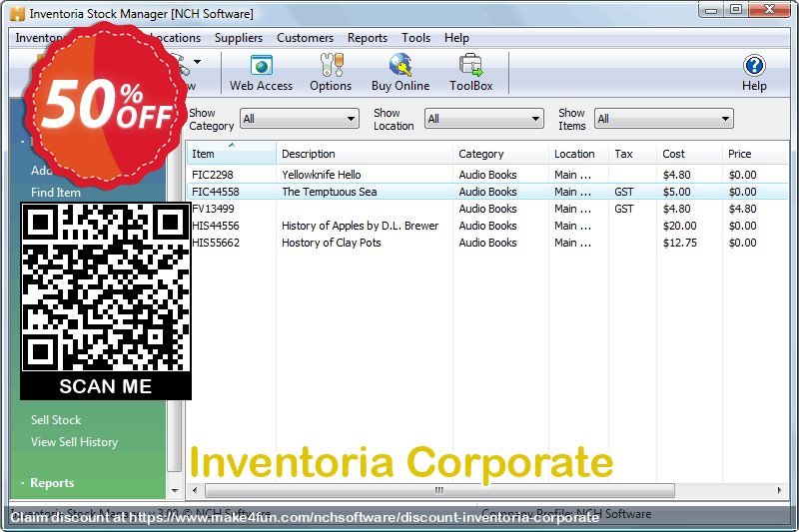The image size is (799, 532).
Task: Open the Reports menu in menu bar
Action: pos(368,38)
